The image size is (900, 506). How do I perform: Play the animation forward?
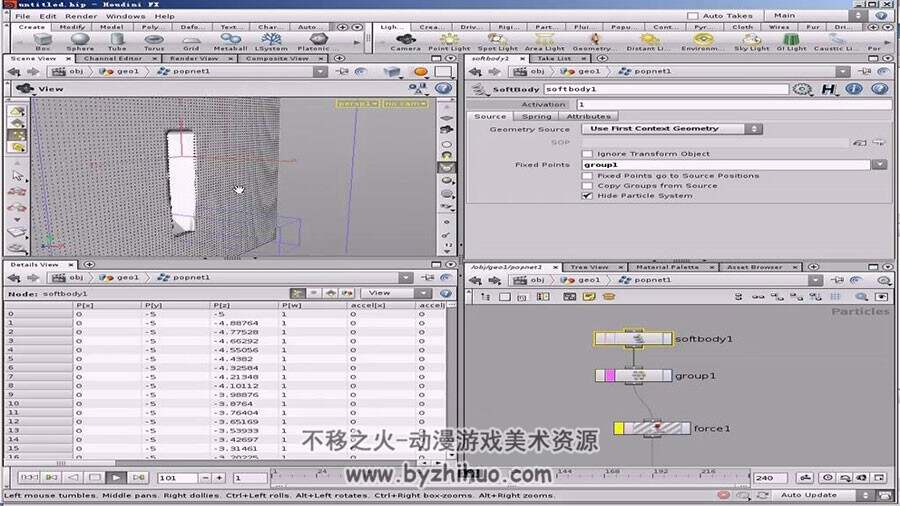pos(116,477)
